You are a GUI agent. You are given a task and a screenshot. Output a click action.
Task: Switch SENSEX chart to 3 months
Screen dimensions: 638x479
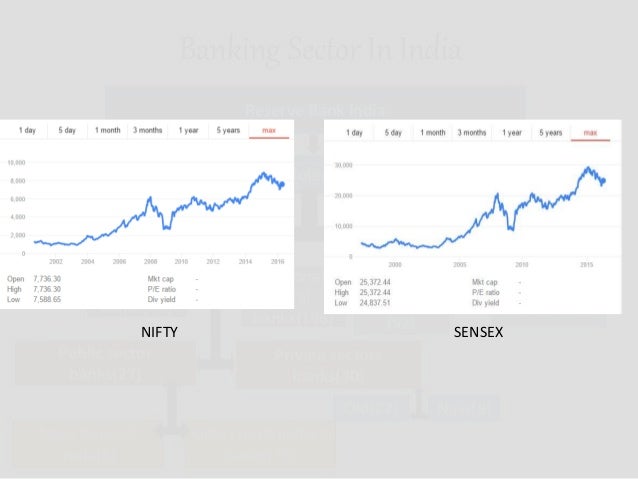pos(472,133)
